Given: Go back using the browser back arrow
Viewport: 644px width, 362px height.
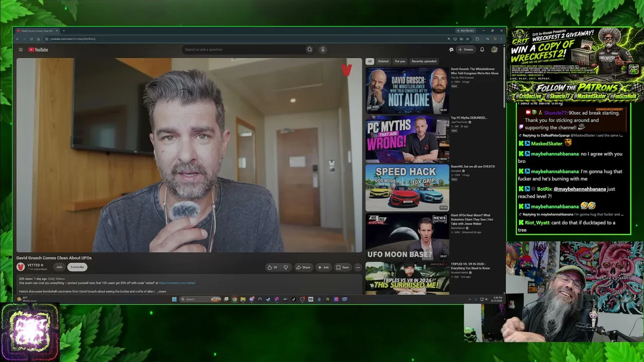Looking at the screenshot, I should [18, 39].
